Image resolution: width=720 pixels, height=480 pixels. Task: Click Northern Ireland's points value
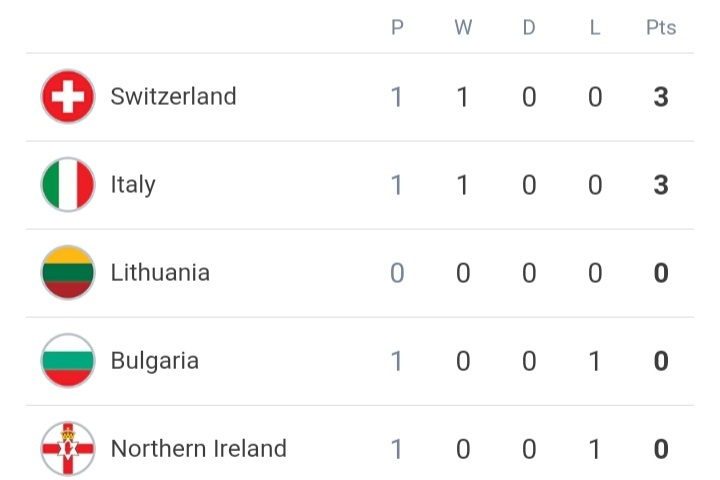661,449
